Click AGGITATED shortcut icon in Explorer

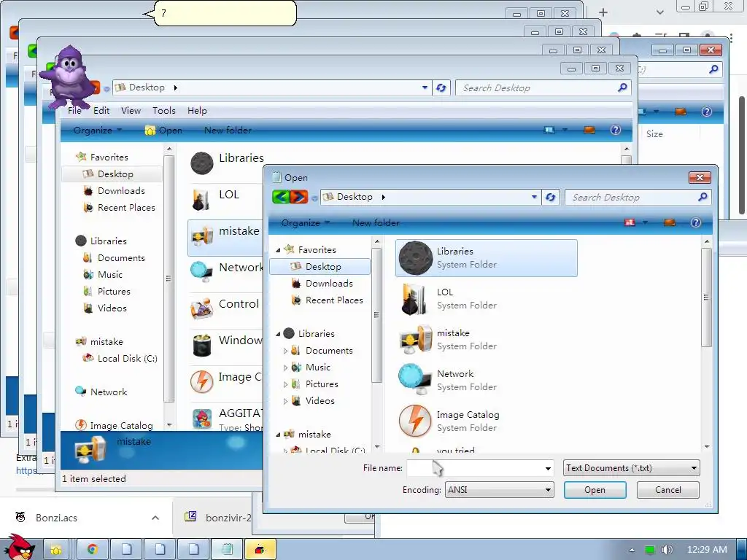202,419
